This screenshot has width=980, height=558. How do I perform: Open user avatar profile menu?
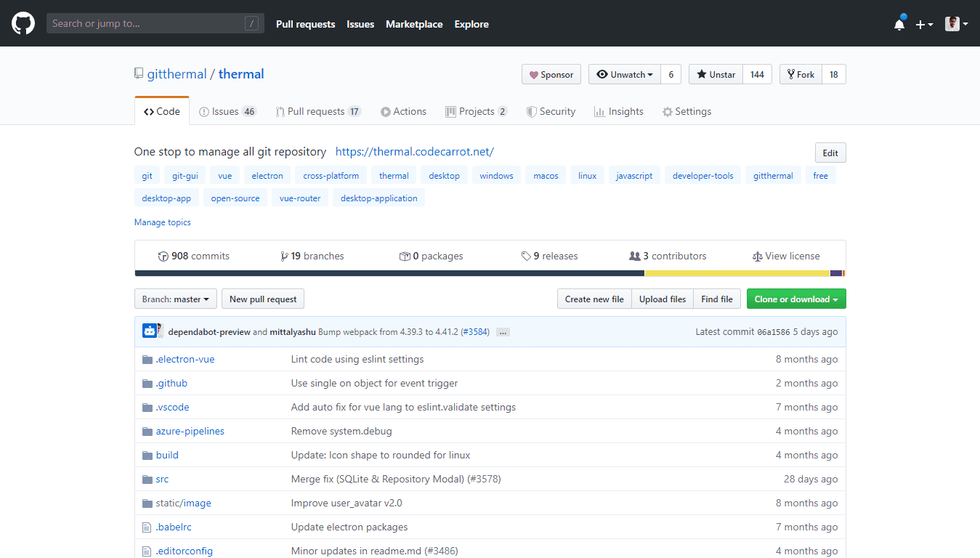(956, 24)
